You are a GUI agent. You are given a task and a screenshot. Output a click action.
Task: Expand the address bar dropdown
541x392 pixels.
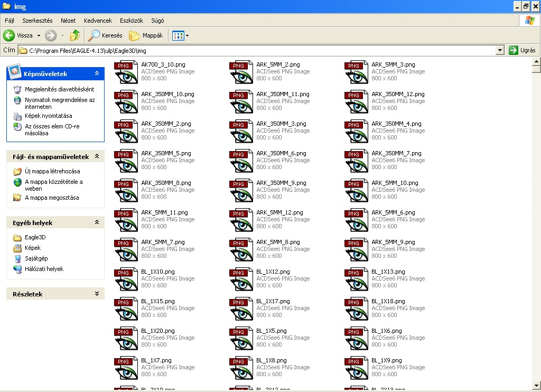click(x=500, y=50)
